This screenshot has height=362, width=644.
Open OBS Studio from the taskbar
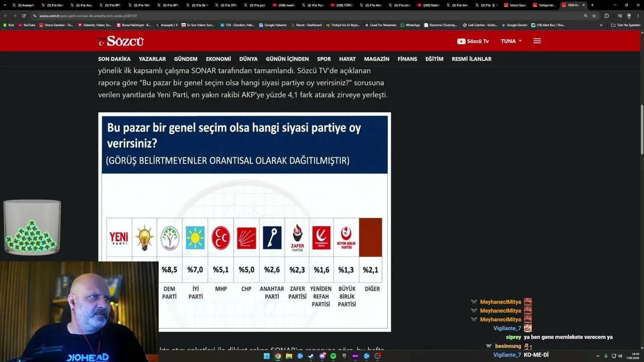tap(377, 356)
